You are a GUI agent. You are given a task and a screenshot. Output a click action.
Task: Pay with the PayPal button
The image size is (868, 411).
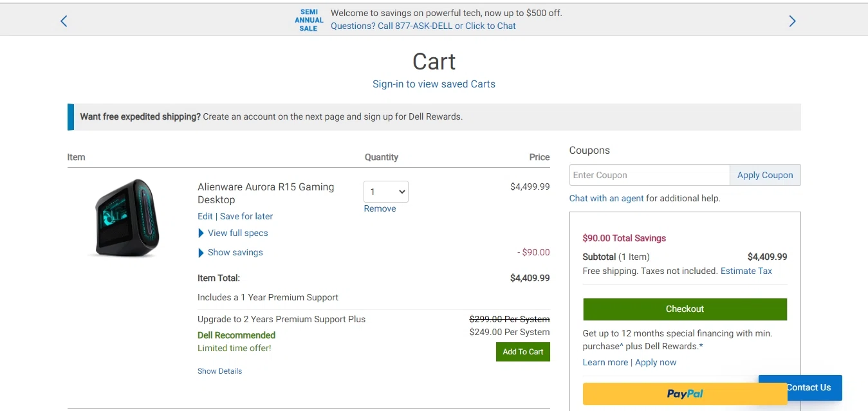(x=685, y=394)
